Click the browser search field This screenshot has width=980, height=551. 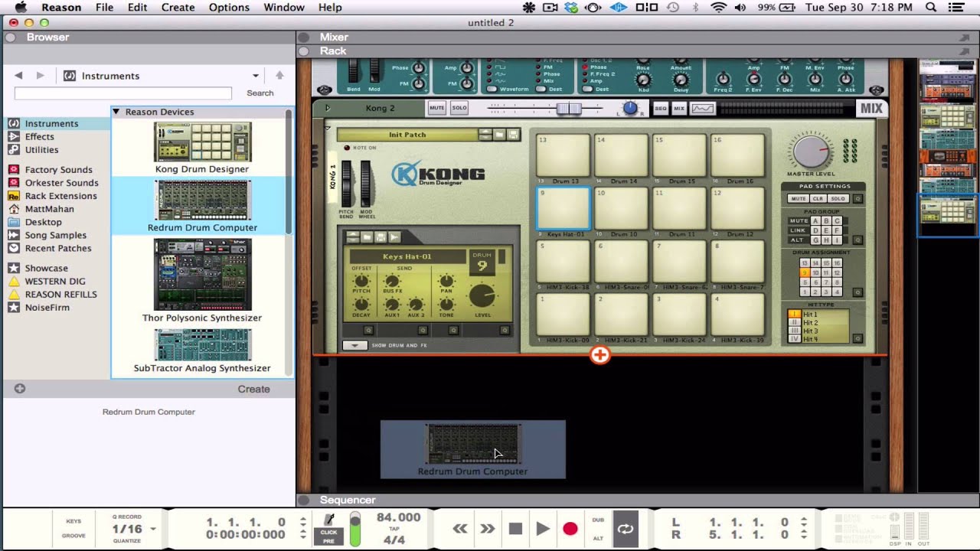tap(122, 93)
